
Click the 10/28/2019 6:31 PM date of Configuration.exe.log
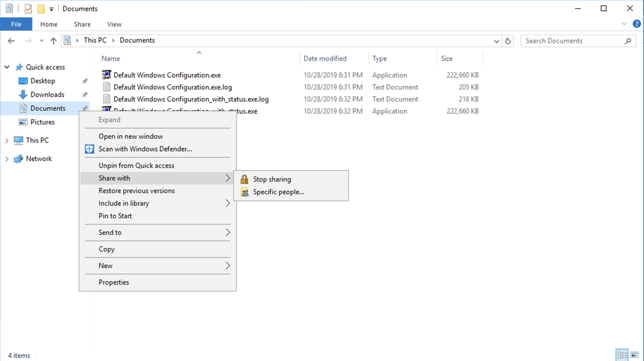pos(333,87)
